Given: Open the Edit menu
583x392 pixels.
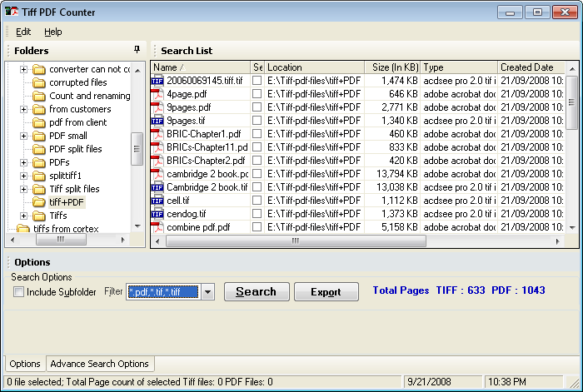Looking at the screenshot, I should click(23, 32).
